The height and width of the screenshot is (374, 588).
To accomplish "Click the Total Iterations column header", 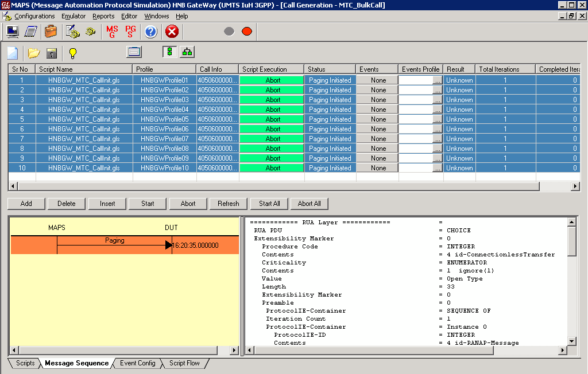I will pos(505,69).
